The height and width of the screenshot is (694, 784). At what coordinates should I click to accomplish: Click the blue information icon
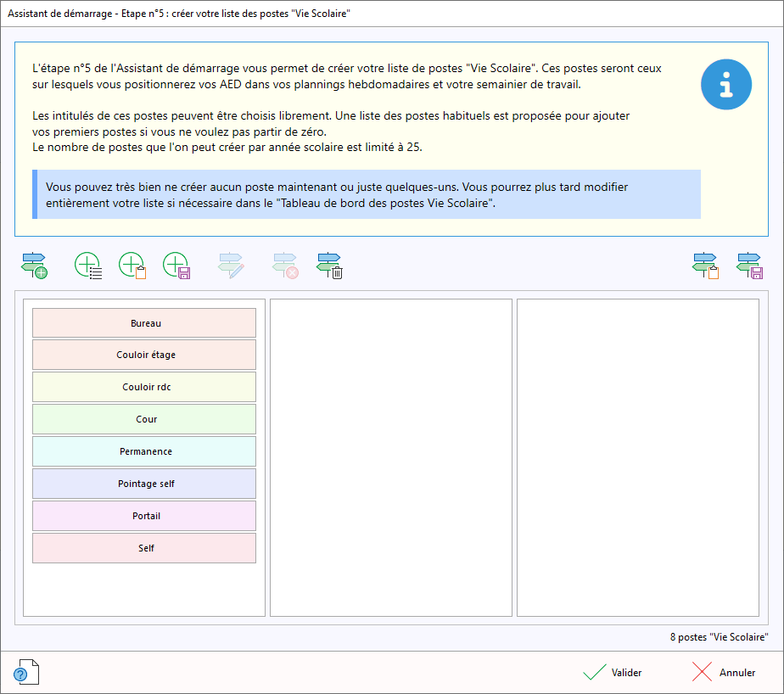[725, 84]
